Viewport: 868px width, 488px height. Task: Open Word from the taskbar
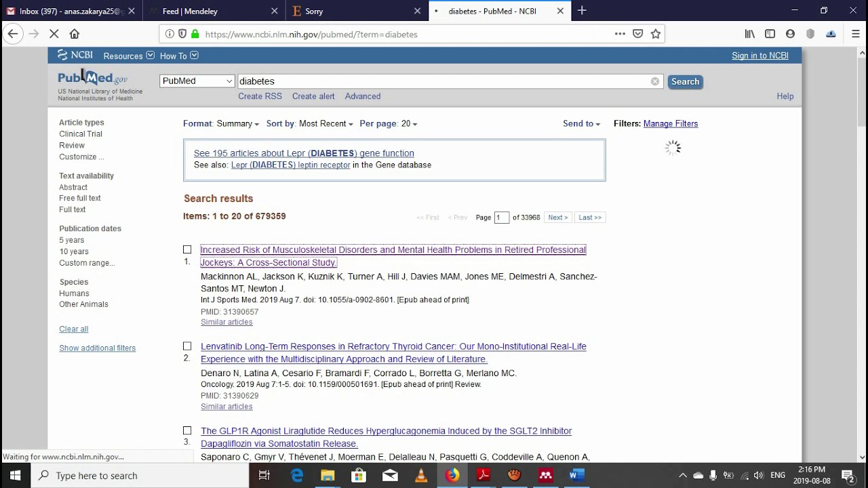point(576,475)
